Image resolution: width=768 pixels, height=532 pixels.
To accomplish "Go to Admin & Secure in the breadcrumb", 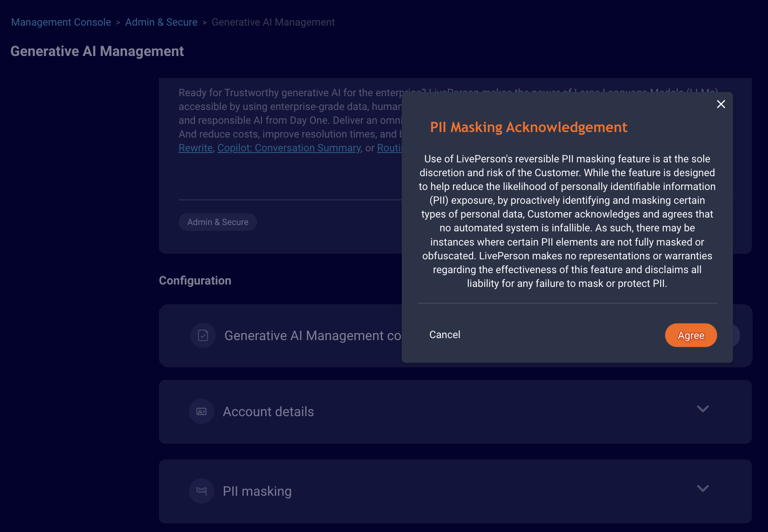I will 161,22.
